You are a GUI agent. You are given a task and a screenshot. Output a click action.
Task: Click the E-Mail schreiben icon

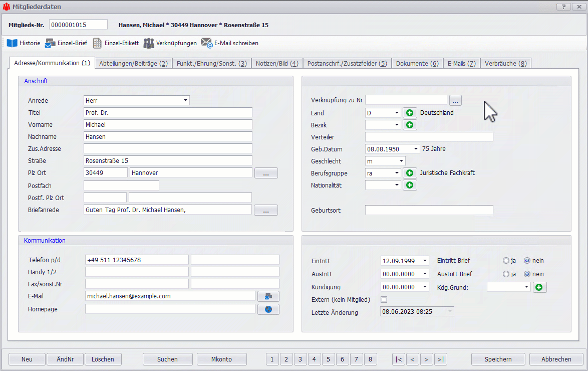(x=207, y=43)
